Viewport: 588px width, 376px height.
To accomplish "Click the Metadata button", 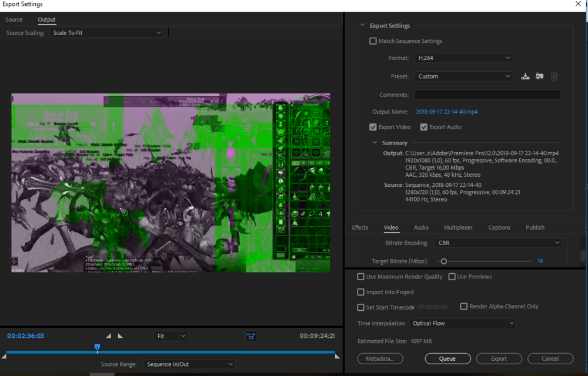I will pyautogui.click(x=380, y=359).
